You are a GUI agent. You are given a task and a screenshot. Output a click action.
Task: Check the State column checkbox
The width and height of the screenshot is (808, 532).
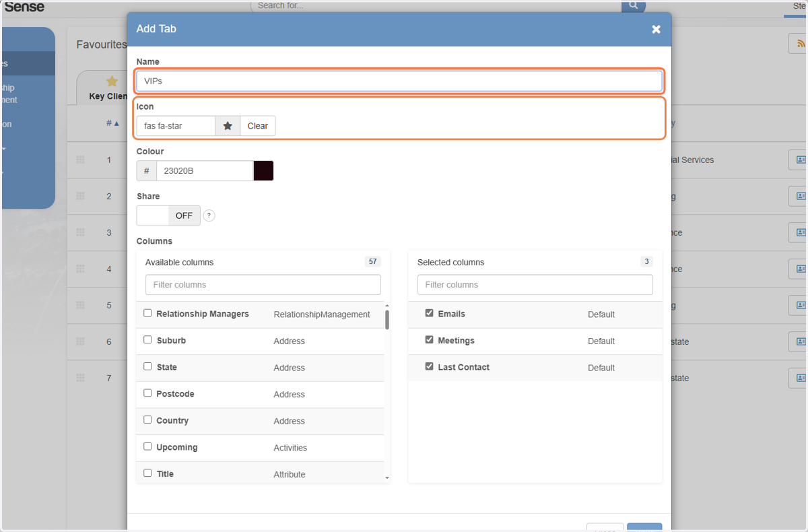(147, 366)
